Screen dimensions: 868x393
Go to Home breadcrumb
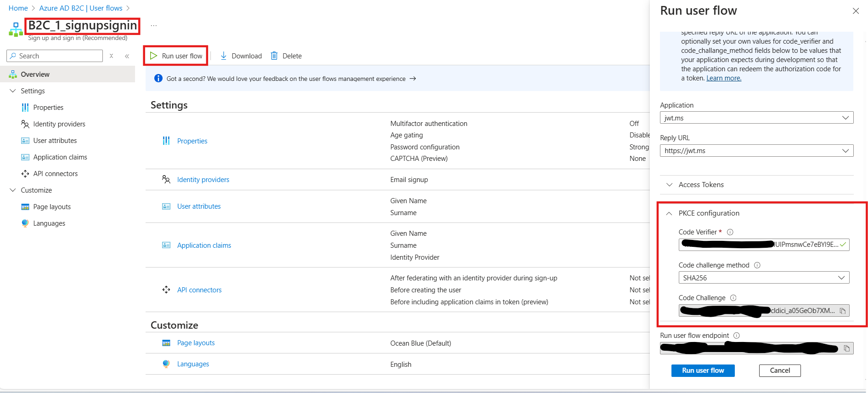coord(18,8)
